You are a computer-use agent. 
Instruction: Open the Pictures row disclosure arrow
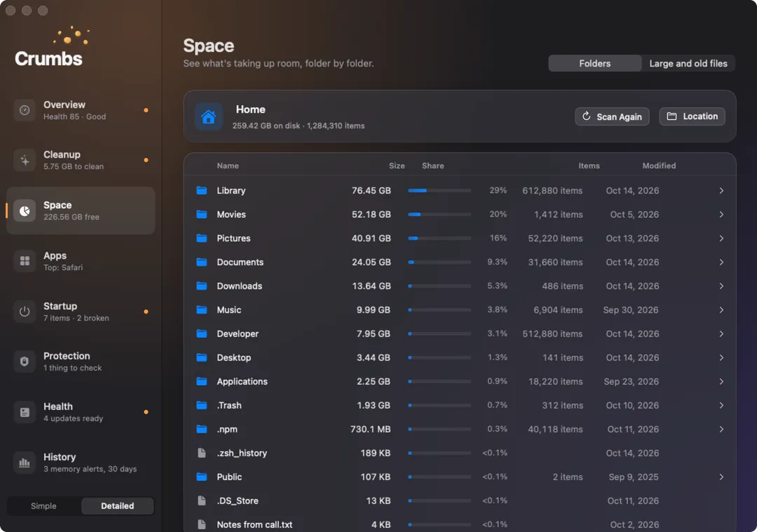pyautogui.click(x=721, y=238)
